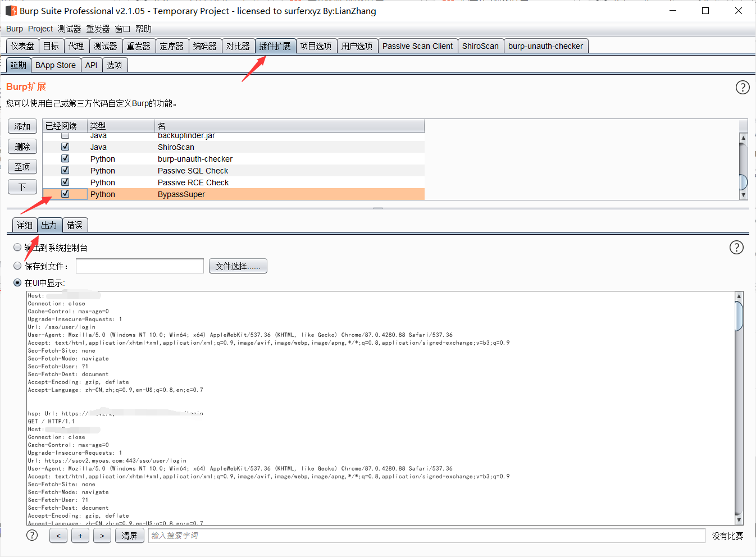This screenshot has height=557, width=756.
Task: Switch to the 目标 tab
Action: (51, 46)
